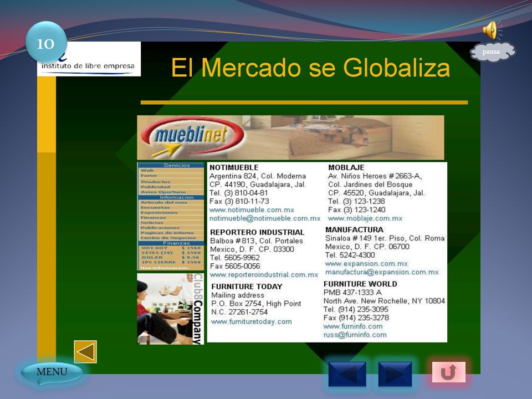Click the yellow left-pointing triangle button

pos(85,352)
